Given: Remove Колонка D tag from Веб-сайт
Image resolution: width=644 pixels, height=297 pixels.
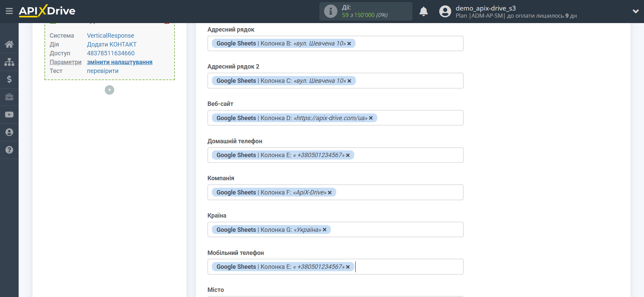Looking at the screenshot, I should click(371, 118).
